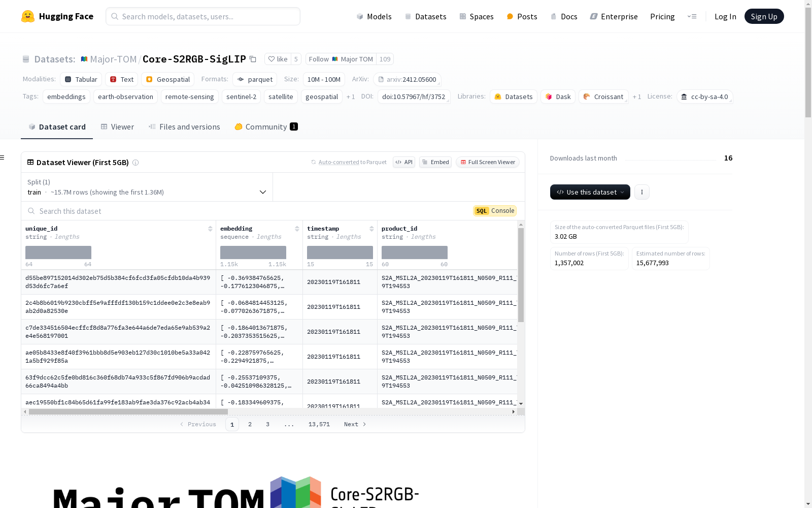Expand the Use this dataset dropdown
The width and height of the screenshot is (812, 508).
[590, 192]
